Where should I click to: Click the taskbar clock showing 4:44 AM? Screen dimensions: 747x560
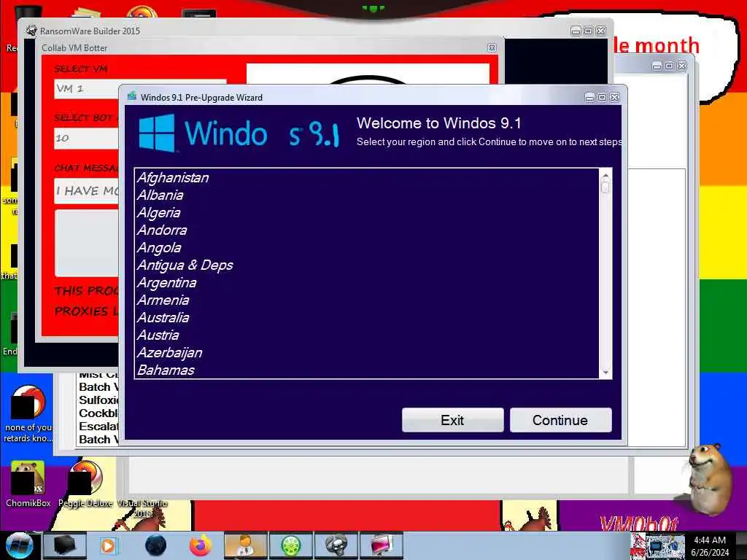click(710, 546)
